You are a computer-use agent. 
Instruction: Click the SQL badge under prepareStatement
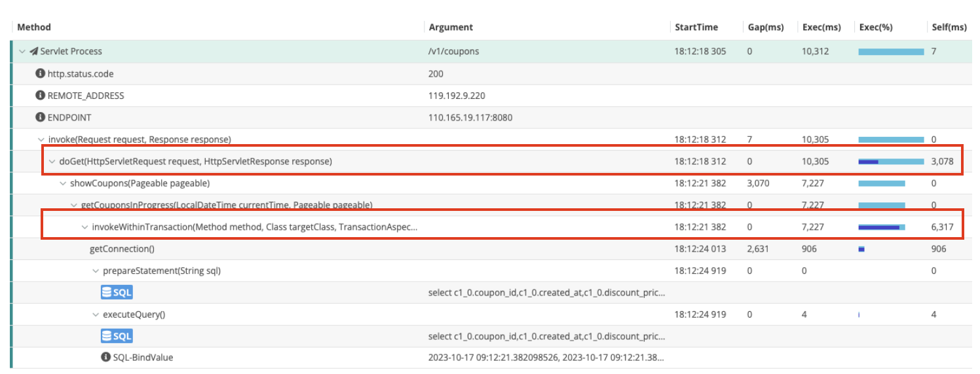117,293
